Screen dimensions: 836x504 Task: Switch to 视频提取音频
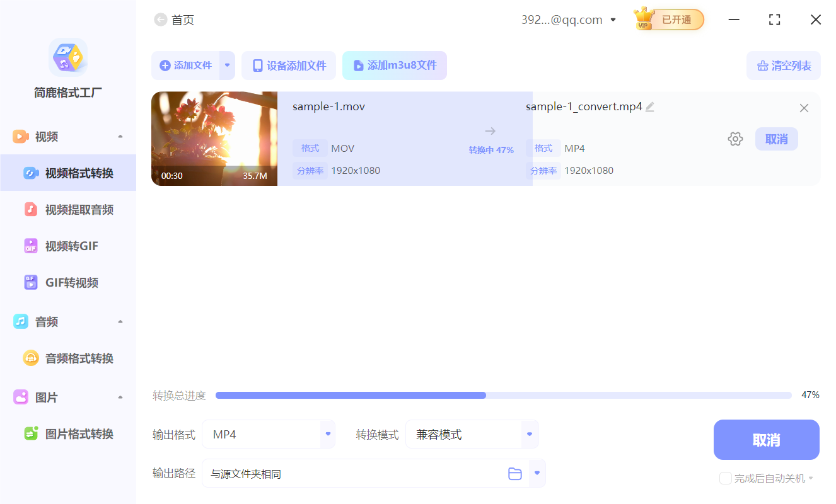point(68,210)
